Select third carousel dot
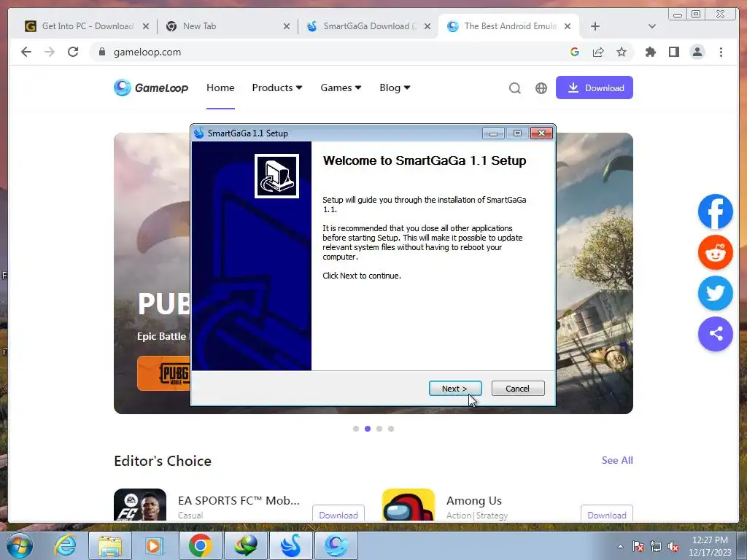Viewport: 747px width, 560px height. 379,429
